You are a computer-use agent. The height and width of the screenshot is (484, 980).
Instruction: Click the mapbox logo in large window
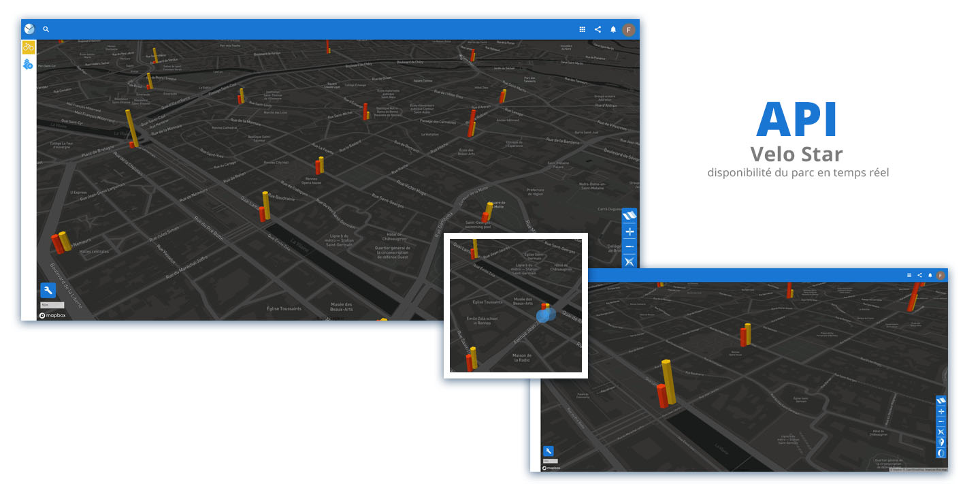pyautogui.click(x=52, y=315)
